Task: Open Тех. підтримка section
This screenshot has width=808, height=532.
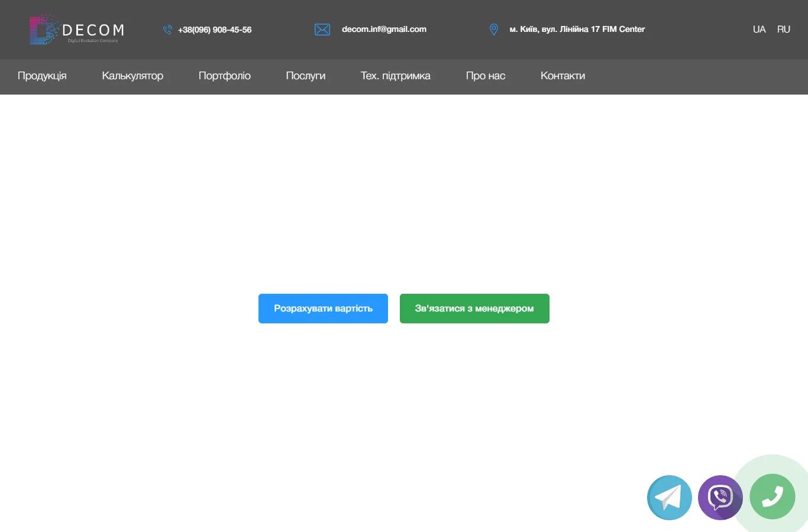Action: [396, 76]
